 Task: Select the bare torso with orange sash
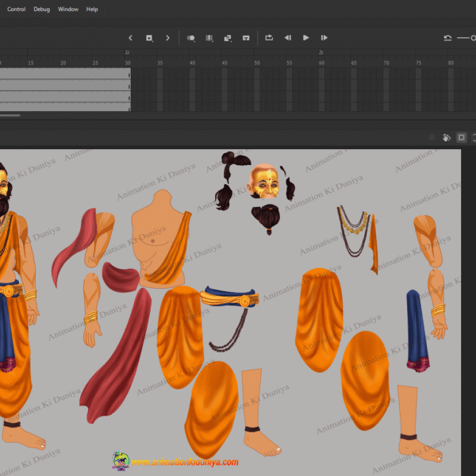click(x=161, y=240)
